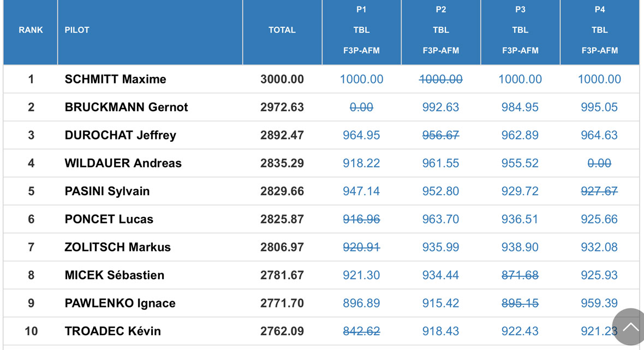This screenshot has width=644, height=350.
Task: Select the P4 TBL F3P-AFM column header
Action: (600, 30)
